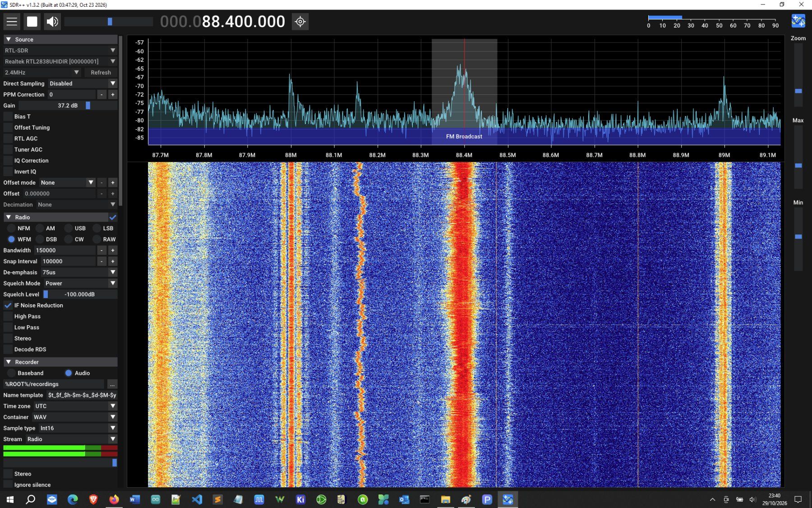812x508 pixels.
Task: Open Brave browser from taskbar
Action: click(x=93, y=499)
